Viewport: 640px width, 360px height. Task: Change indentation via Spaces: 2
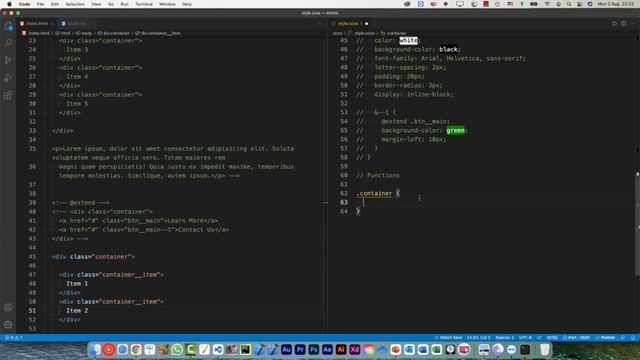coord(504,338)
